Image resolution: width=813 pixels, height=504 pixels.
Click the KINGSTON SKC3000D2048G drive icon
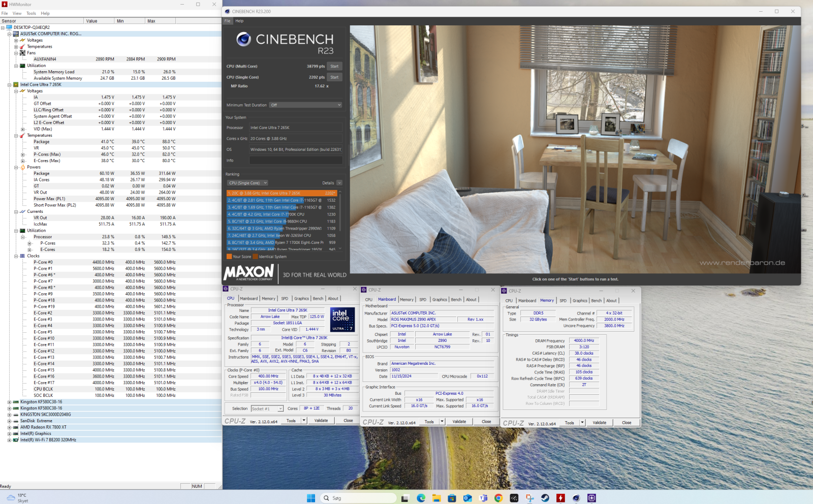[16, 415]
